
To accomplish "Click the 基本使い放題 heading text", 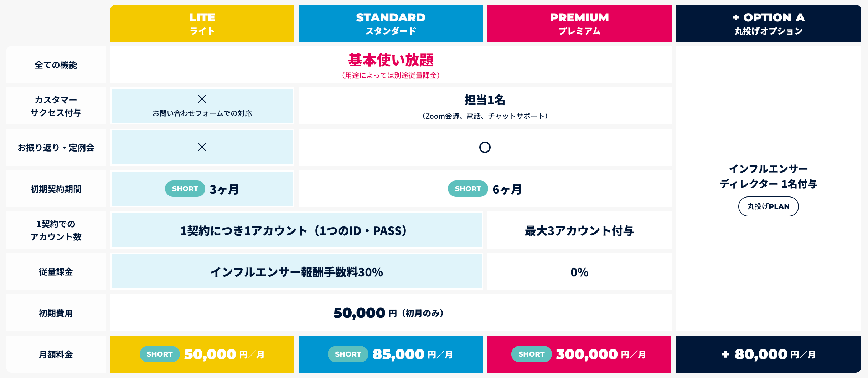I will tap(391, 60).
